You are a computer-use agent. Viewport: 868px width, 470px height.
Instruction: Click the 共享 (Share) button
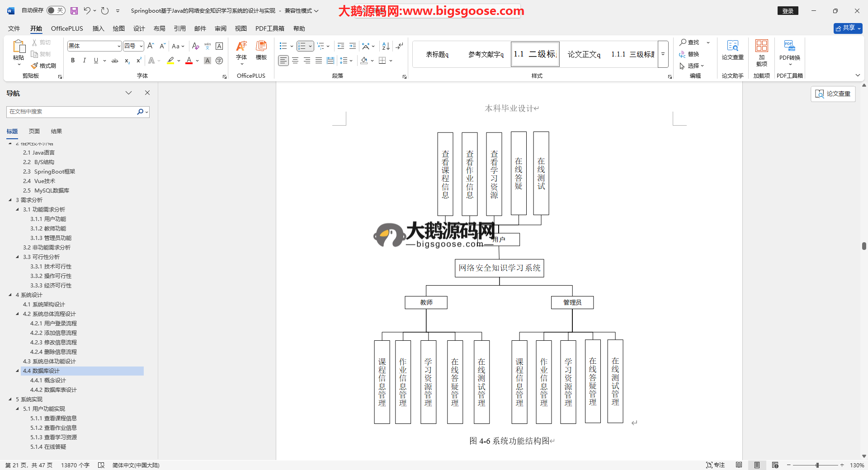point(848,28)
